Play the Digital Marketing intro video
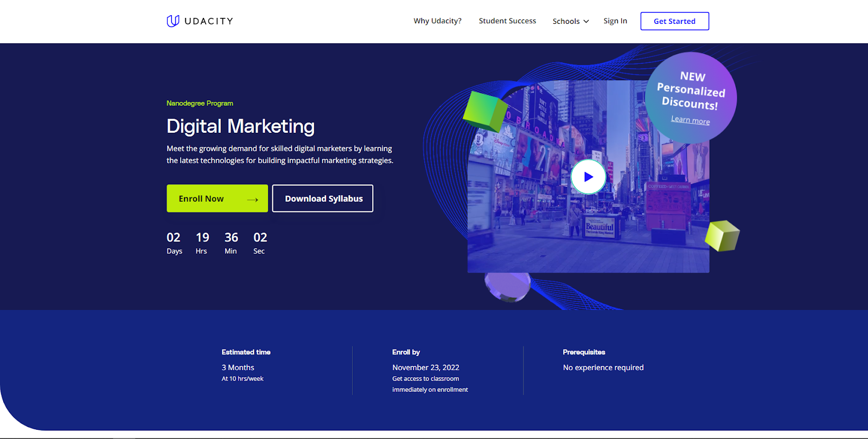The height and width of the screenshot is (439, 868). pyautogui.click(x=588, y=177)
